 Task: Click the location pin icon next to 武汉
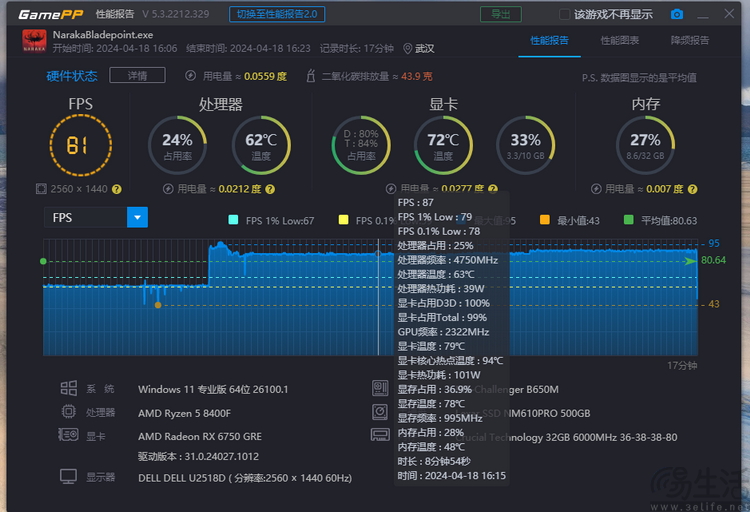[x=408, y=49]
